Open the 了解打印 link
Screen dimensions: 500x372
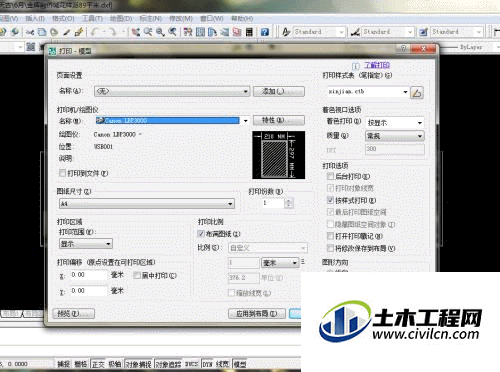coord(377,65)
